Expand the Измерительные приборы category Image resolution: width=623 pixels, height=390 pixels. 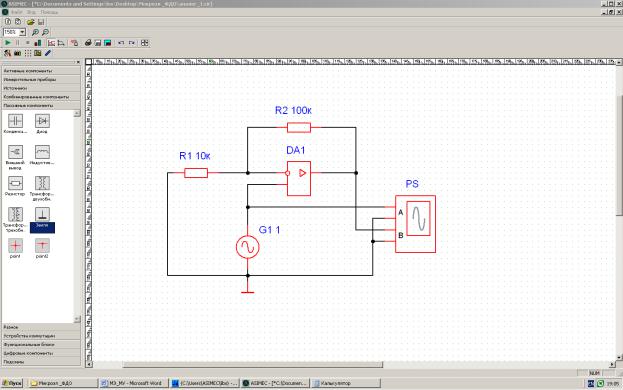tap(41, 79)
